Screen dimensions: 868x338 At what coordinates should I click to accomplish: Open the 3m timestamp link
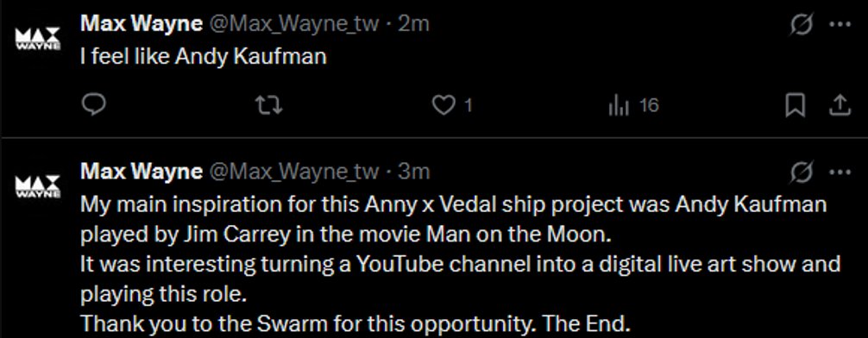click(414, 172)
